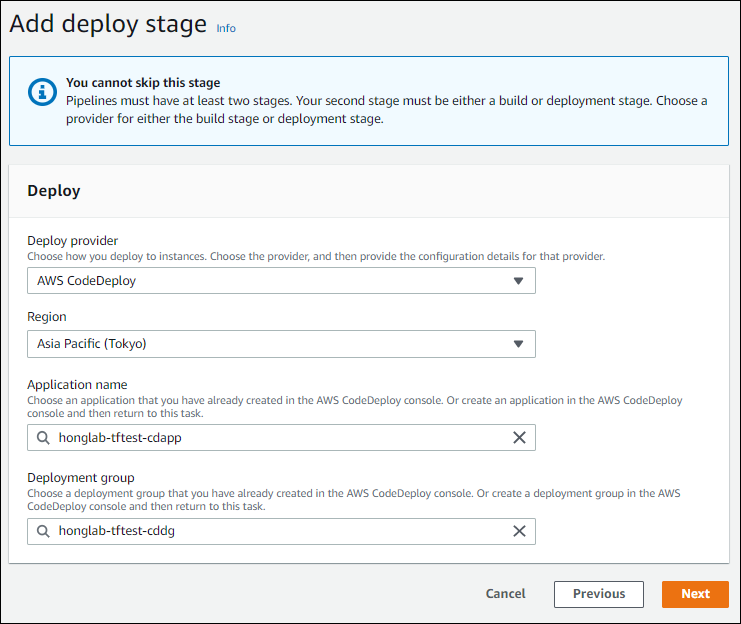The width and height of the screenshot is (741, 624).
Task: Clear the Application name field using X
Action: [519, 438]
